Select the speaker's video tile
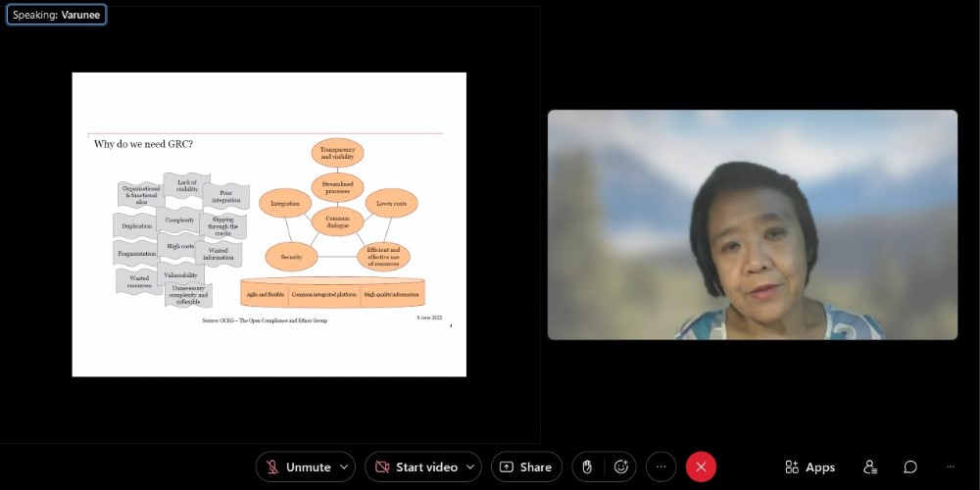This screenshot has height=490, width=980. click(x=752, y=224)
